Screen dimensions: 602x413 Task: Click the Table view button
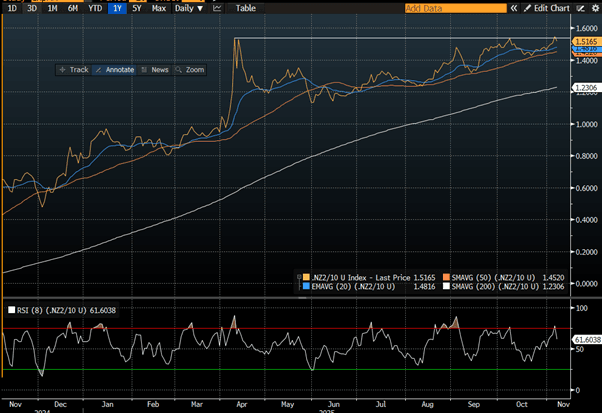(246, 8)
